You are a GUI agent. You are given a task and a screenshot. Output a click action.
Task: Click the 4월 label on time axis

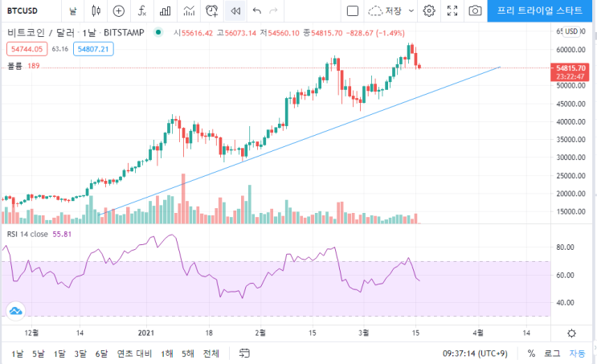(x=478, y=333)
